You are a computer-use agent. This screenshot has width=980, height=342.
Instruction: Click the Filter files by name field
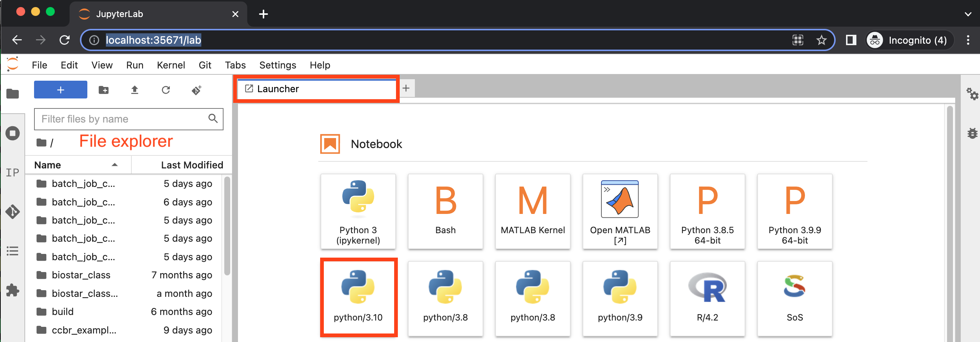click(x=124, y=119)
